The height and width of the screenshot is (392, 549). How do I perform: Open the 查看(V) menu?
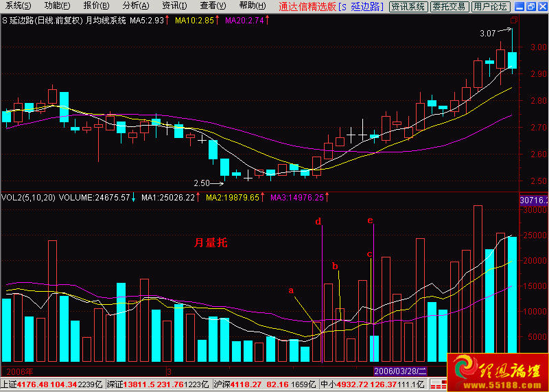click(x=212, y=6)
